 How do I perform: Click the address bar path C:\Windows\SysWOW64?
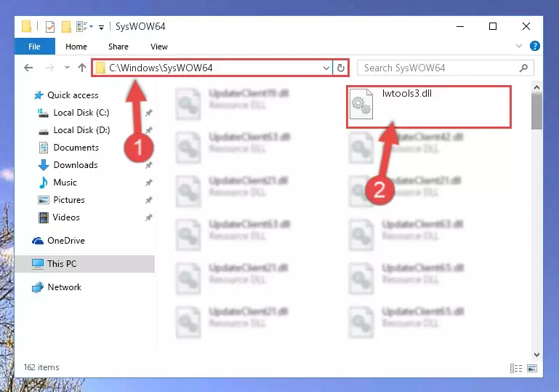161,68
